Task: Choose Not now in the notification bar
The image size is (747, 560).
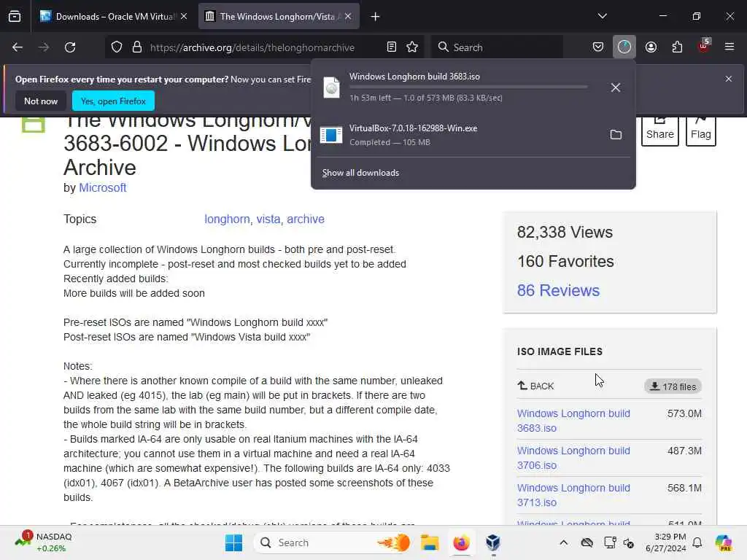Action: [41, 101]
